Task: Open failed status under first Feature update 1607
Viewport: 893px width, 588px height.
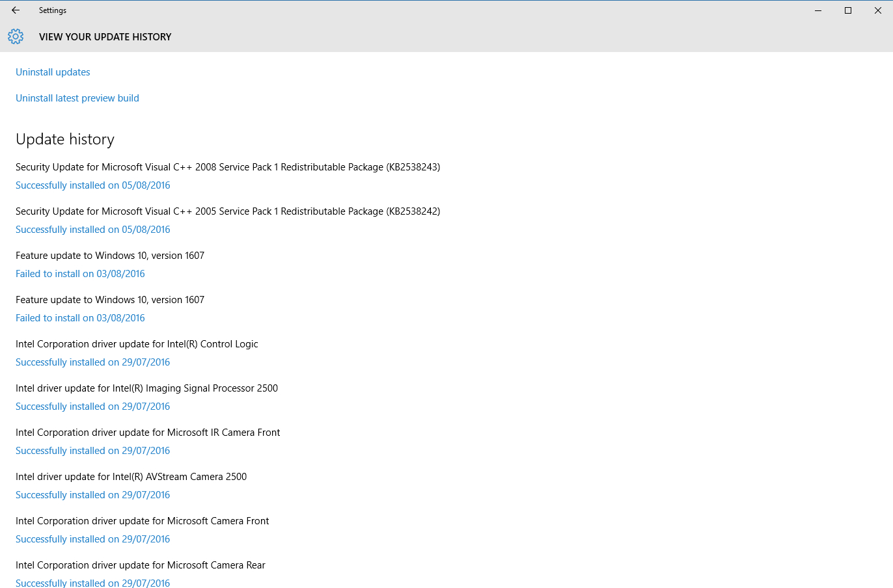Action: 80,274
